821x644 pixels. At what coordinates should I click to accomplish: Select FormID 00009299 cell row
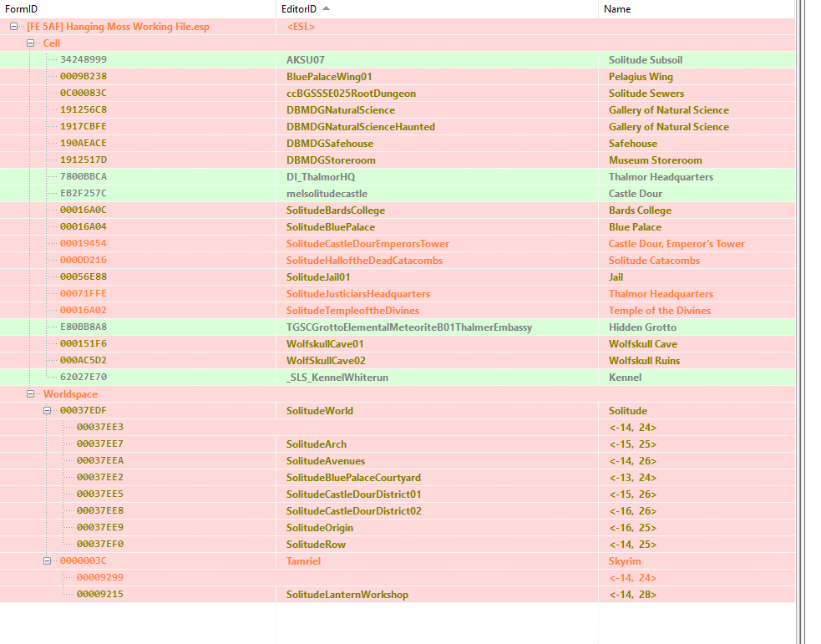[398, 577]
